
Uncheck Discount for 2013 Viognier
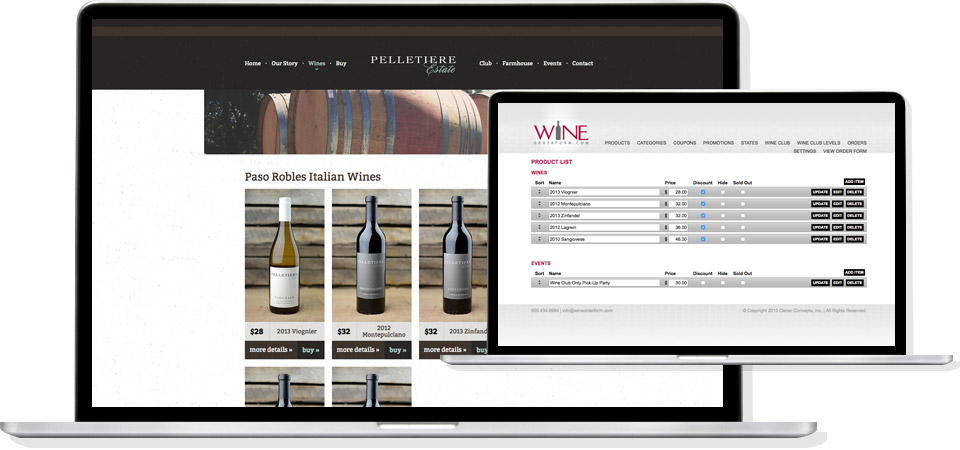[703, 192]
